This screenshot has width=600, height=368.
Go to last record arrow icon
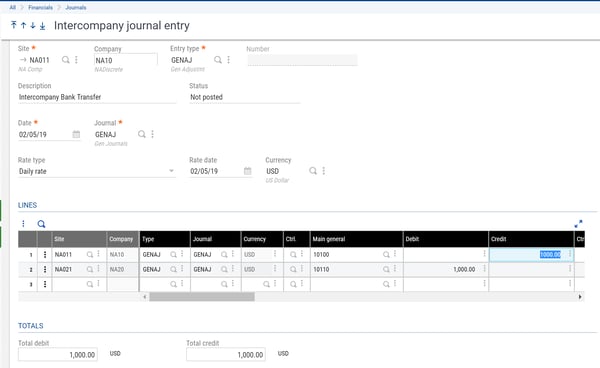click(x=42, y=26)
